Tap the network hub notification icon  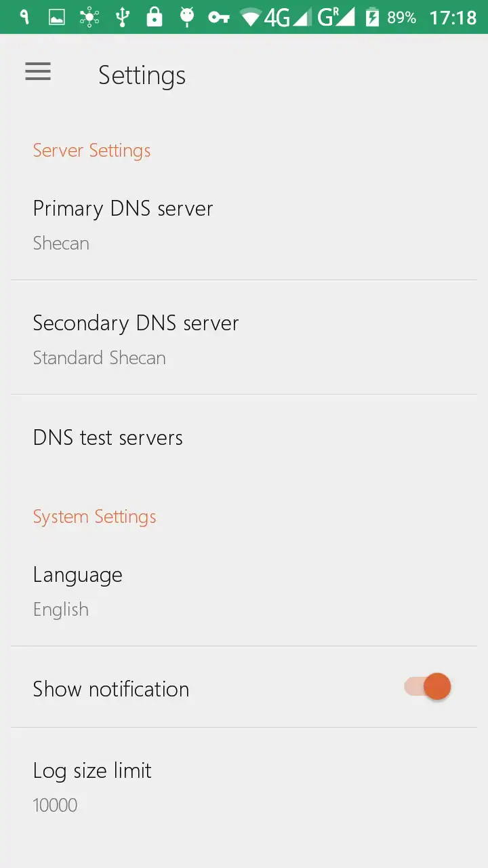click(x=89, y=18)
